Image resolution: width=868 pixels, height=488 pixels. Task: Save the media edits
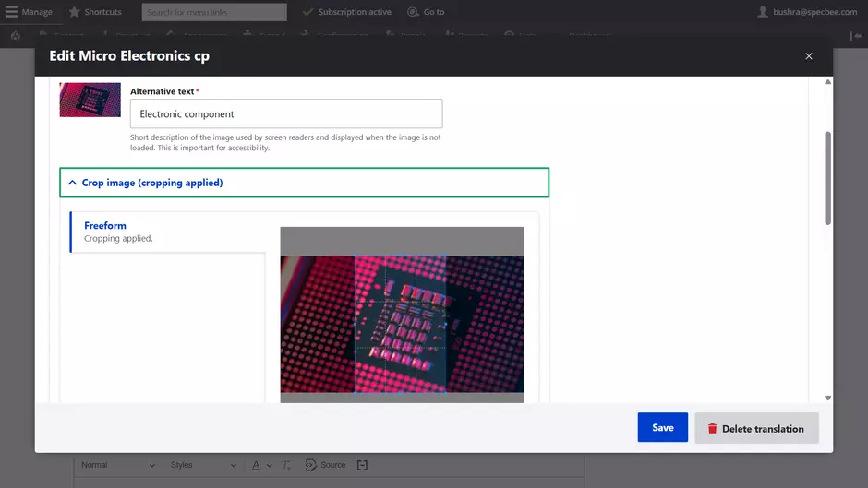pos(663,427)
